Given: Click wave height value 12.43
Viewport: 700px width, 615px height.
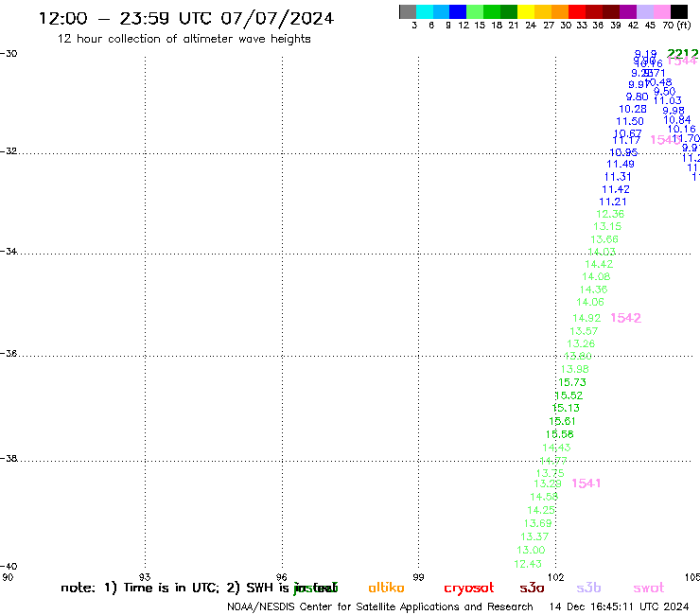Looking at the screenshot, I should click(528, 564).
